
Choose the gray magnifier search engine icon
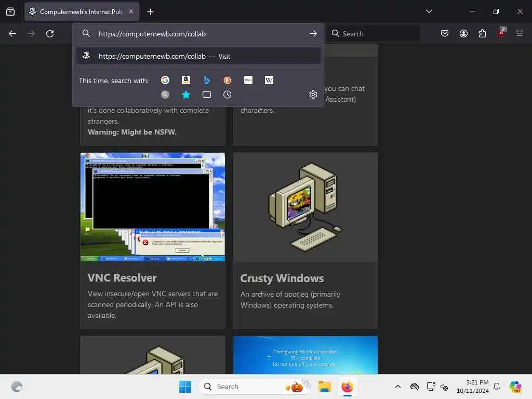pyautogui.click(x=165, y=95)
